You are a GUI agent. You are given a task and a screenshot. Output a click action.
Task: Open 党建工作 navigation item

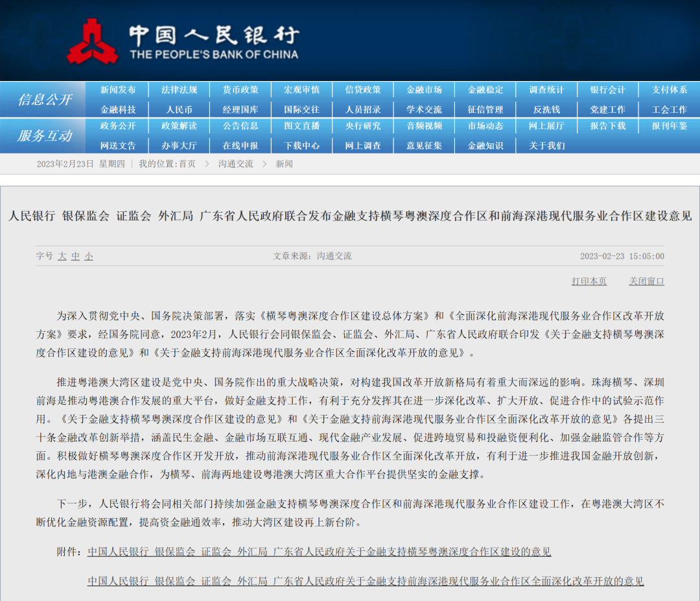[x=608, y=110]
